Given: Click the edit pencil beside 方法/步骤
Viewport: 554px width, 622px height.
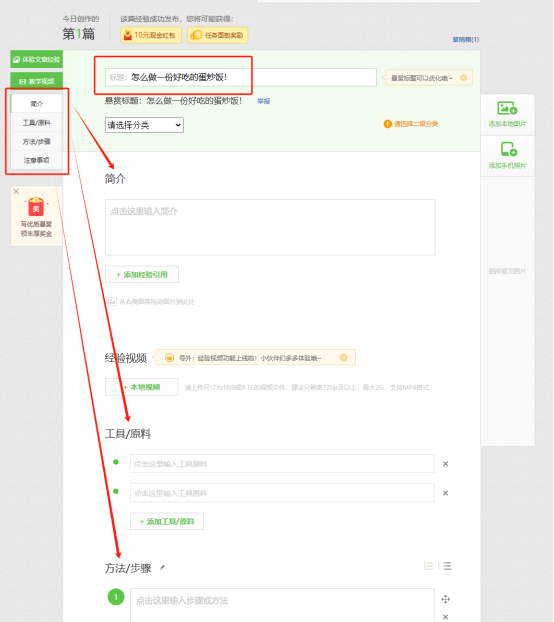Looking at the screenshot, I should (162, 568).
